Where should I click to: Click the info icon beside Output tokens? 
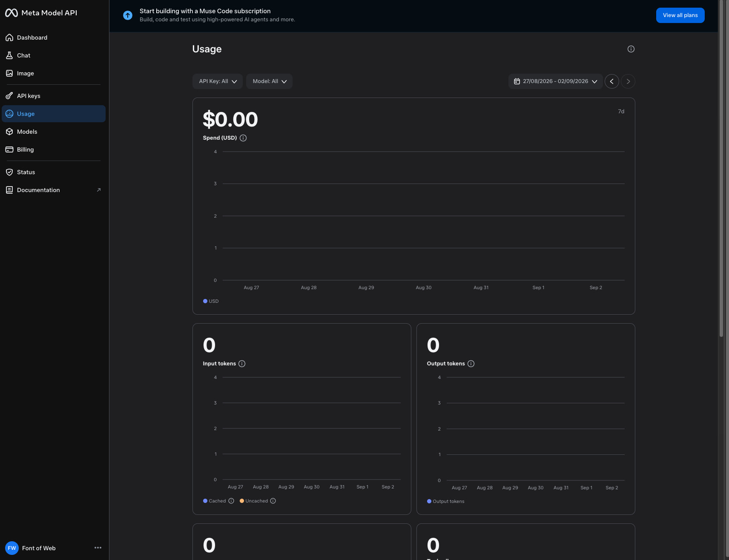(471, 364)
